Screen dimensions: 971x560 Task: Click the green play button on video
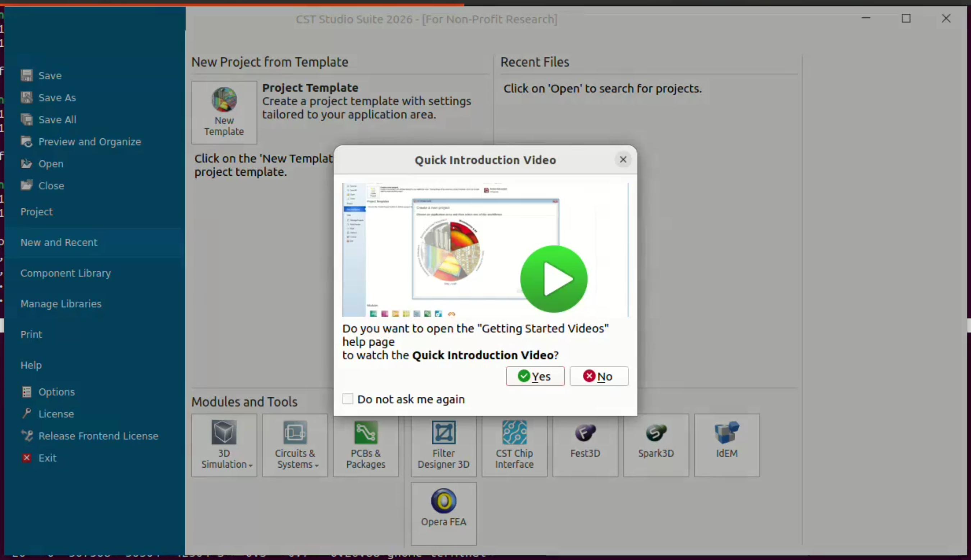tap(554, 279)
